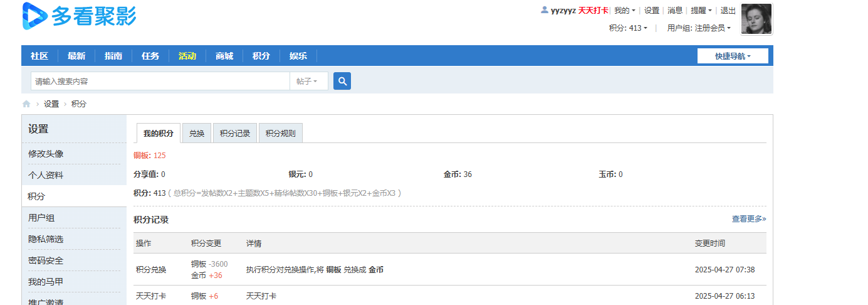This screenshot has width=868, height=305.
Task: Open the 快捷导航 quick navigation dropdown
Action: (x=733, y=56)
